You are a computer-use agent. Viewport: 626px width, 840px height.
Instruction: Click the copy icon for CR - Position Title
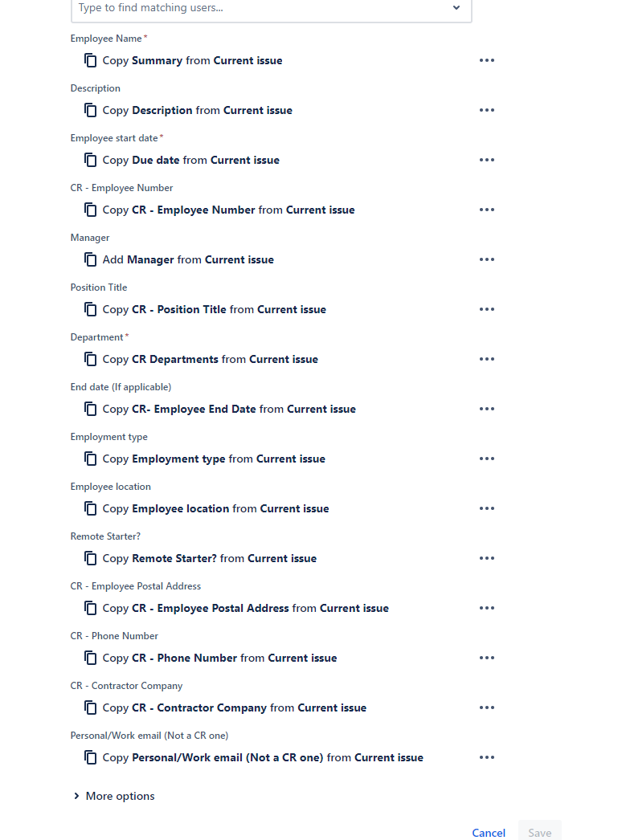[x=90, y=309]
